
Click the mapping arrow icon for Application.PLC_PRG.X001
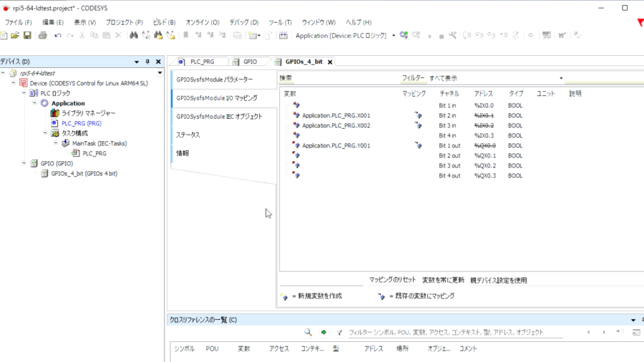point(419,116)
